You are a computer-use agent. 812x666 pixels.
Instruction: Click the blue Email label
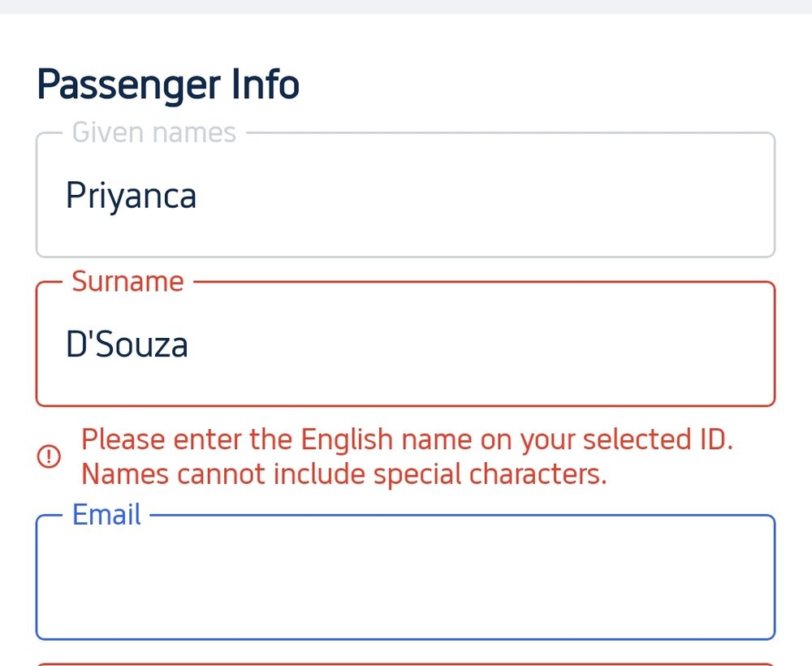click(106, 514)
